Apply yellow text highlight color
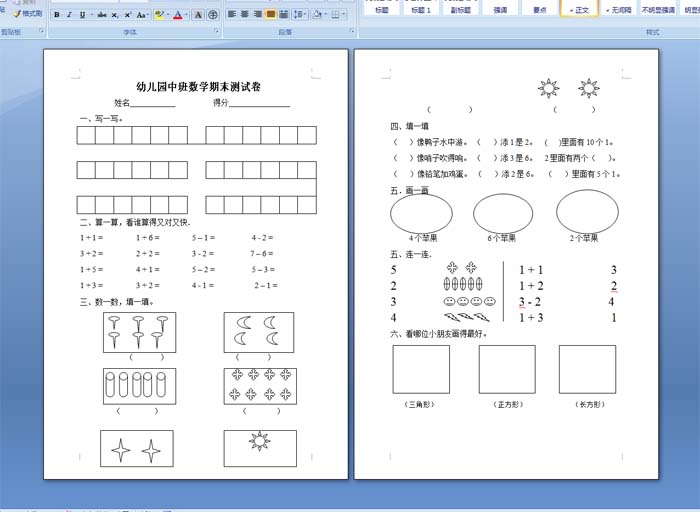 159,15
